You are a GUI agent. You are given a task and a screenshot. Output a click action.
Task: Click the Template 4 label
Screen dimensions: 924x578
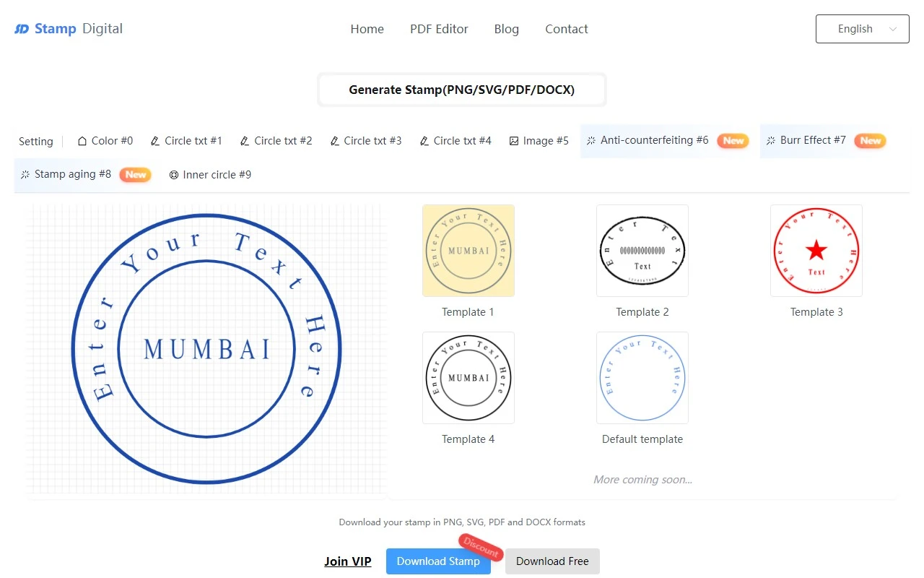pyautogui.click(x=468, y=439)
